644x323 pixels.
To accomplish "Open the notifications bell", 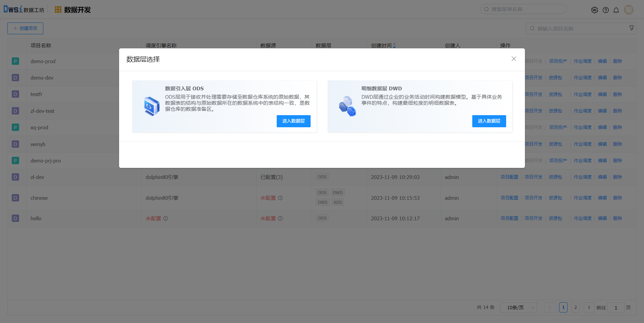I will (x=616, y=10).
